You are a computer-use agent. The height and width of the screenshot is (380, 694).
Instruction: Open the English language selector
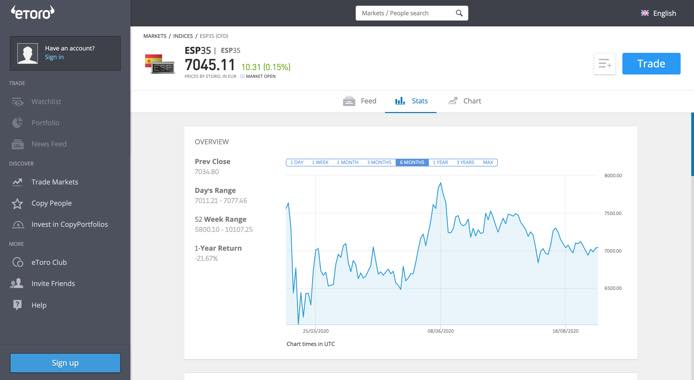pos(659,13)
